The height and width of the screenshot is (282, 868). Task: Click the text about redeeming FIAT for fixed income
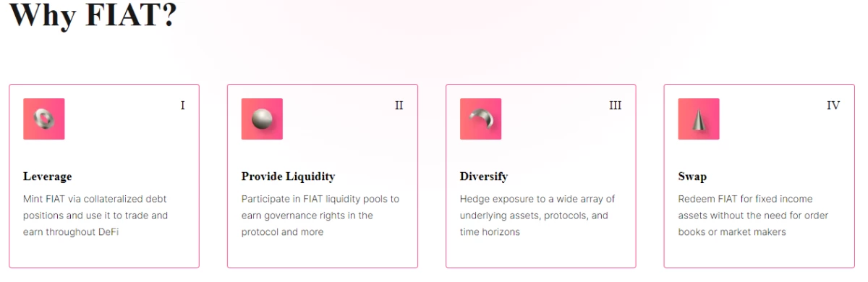click(753, 215)
